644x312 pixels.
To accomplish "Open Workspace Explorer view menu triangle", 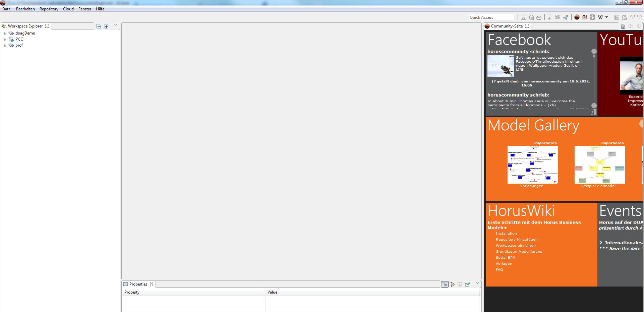I will (x=116, y=25).
